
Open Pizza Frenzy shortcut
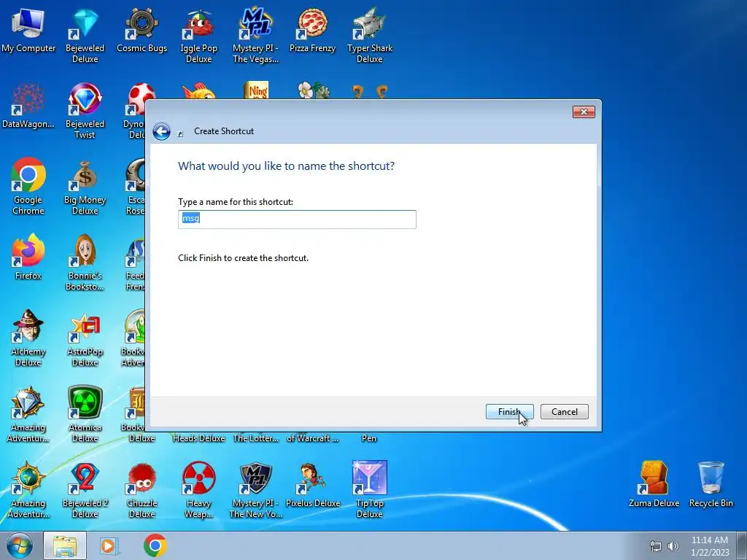pos(312,29)
